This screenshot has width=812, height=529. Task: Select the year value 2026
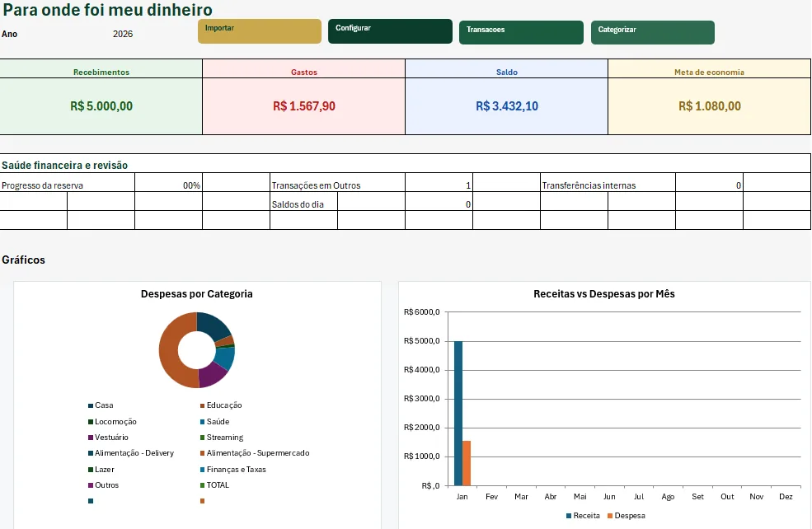(123, 34)
